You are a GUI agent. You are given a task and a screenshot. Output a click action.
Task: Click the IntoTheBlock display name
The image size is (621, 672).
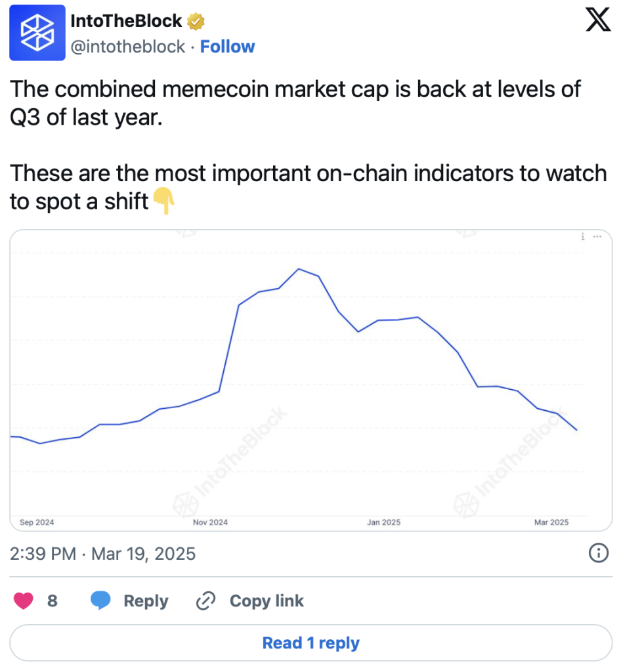click(x=126, y=21)
